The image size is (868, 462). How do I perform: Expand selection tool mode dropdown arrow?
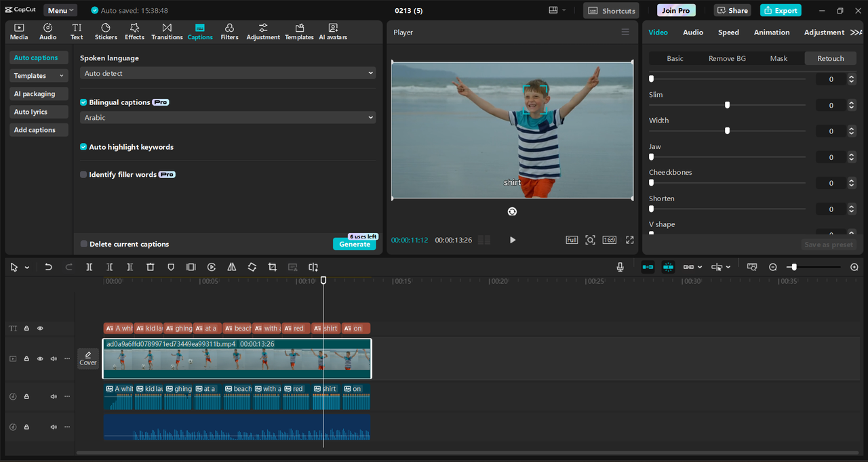[27, 268]
